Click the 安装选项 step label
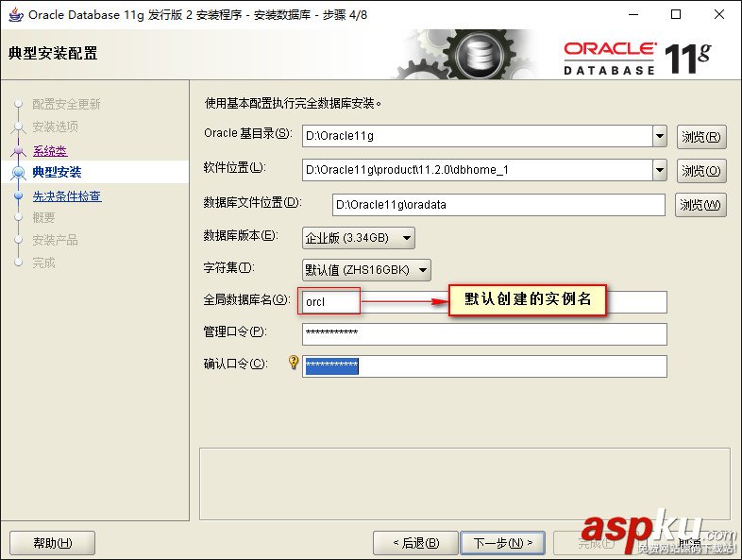Image resolution: width=742 pixels, height=560 pixels. 56,127
